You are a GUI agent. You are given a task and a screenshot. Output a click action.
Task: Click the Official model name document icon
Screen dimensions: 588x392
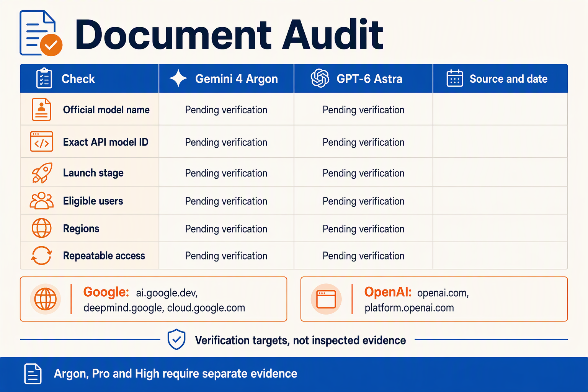(x=41, y=109)
